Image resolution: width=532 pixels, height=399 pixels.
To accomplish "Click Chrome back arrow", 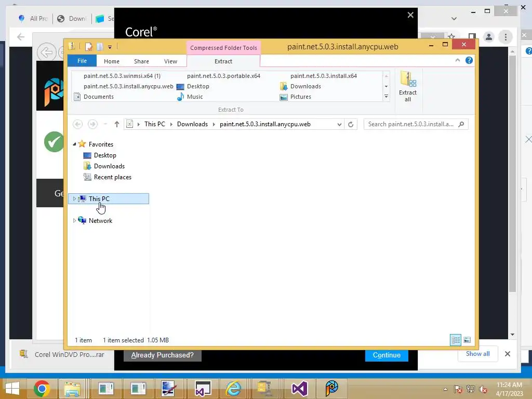I will 21,37.
